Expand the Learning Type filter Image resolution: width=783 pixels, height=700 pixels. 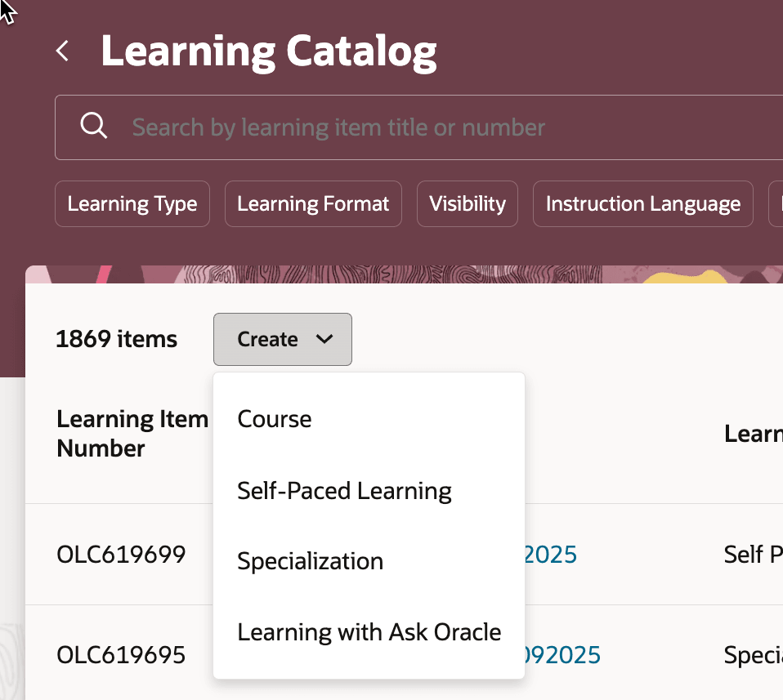132,203
